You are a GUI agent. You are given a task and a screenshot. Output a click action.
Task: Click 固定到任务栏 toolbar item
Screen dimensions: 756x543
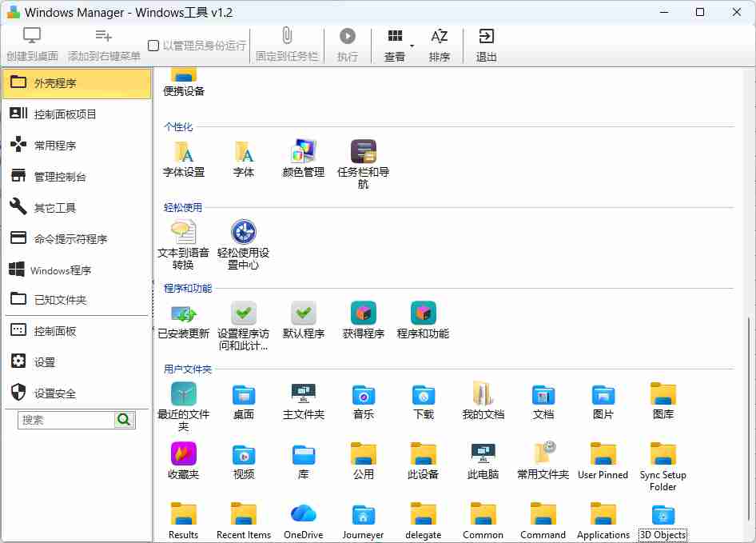coord(287,45)
